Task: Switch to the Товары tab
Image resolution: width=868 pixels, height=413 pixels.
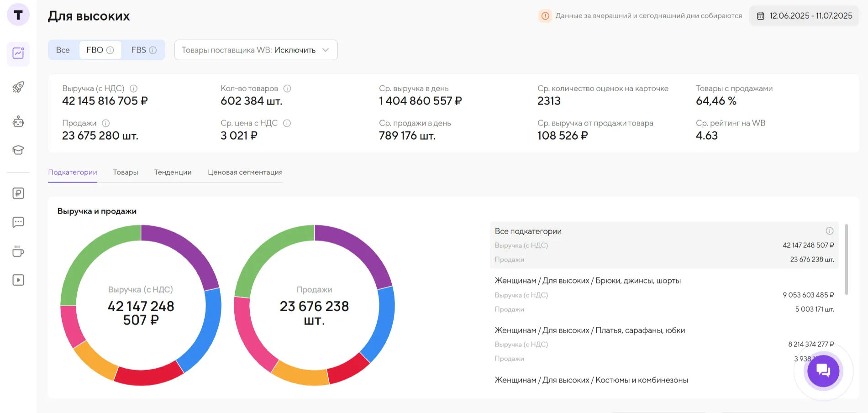Action: click(126, 173)
